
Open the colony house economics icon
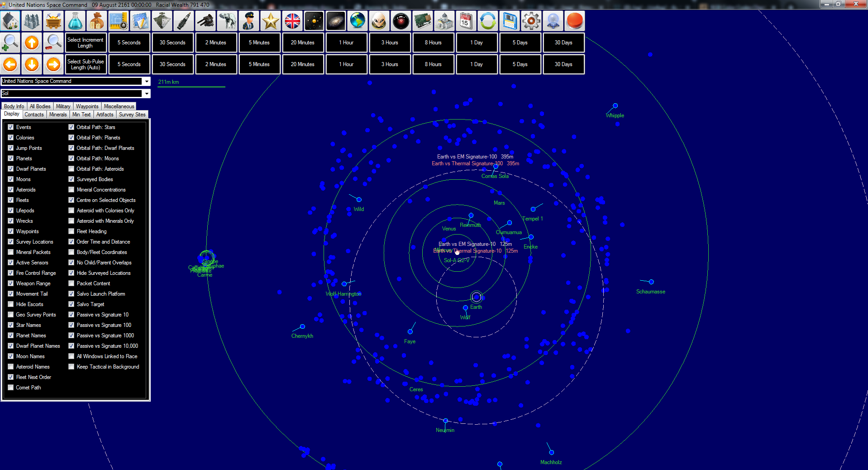click(x=10, y=21)
